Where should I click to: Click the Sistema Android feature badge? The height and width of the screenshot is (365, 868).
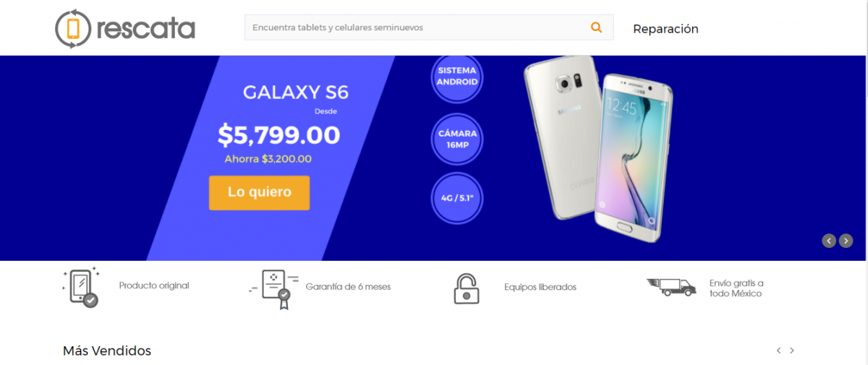click(456, 77)
